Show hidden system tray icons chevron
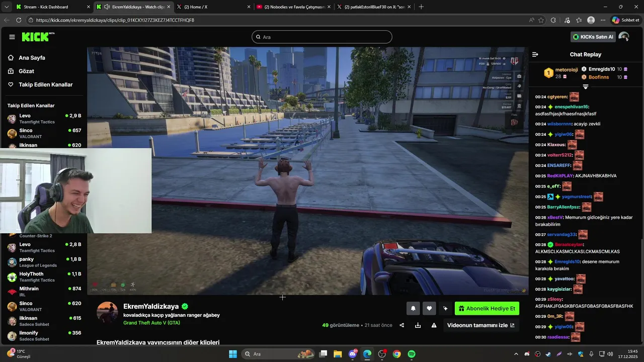This screenshot has width=644, height=362. coord(516,354)
